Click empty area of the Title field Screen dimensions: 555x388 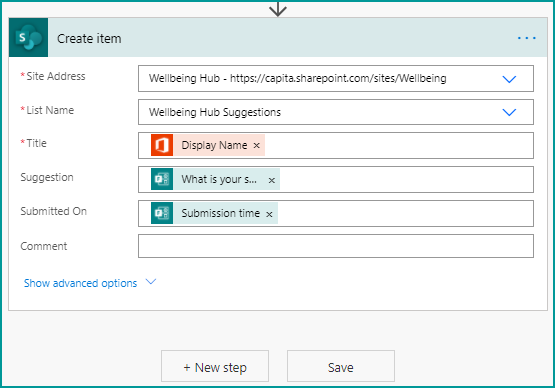pos(399,146)
